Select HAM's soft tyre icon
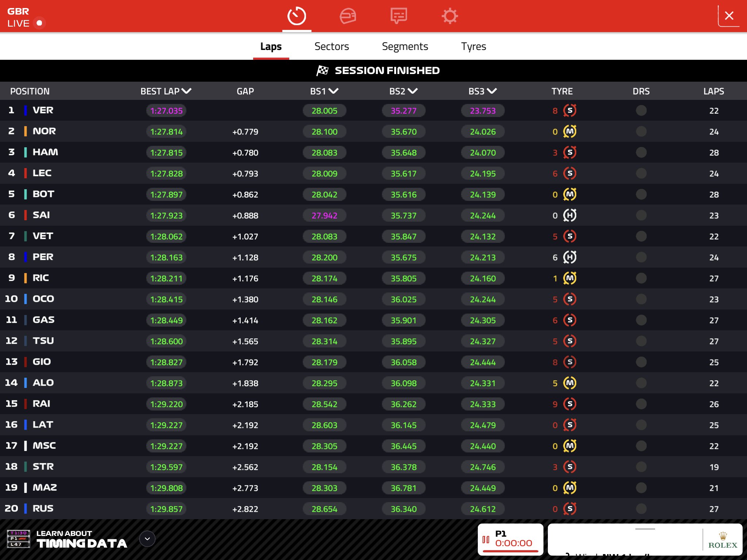The width and height of the screenshot is (747, 560). (570, 152)
